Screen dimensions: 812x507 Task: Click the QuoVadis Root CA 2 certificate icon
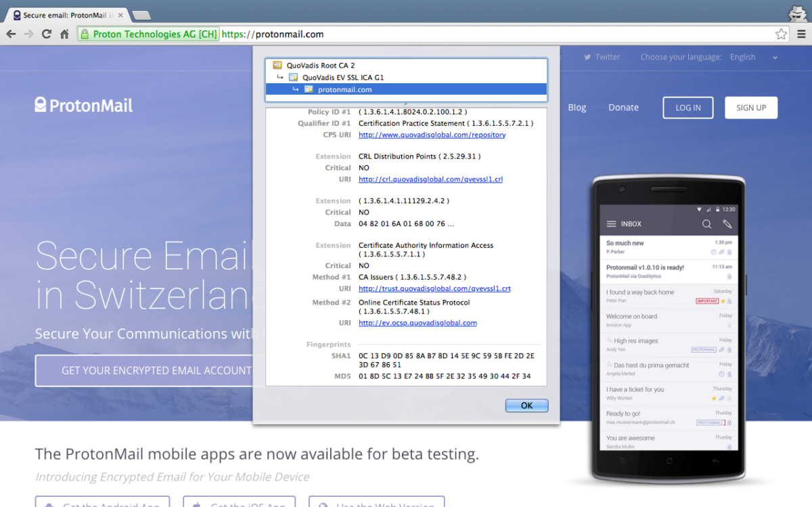[x=277, y=66]
